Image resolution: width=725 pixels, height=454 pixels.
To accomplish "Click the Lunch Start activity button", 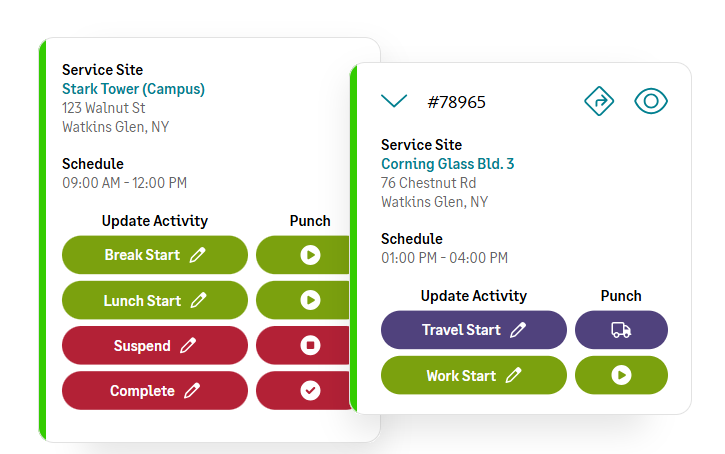I will click(x=155, y=300).
